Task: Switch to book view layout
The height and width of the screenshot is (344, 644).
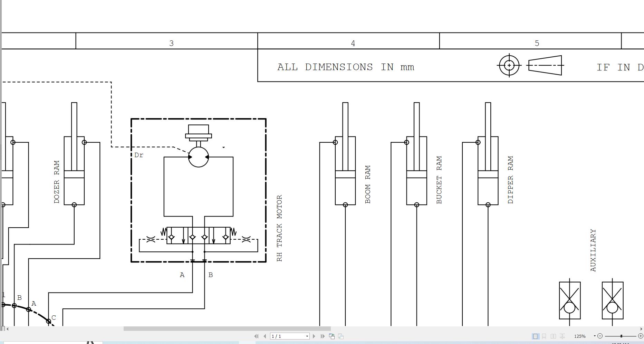Action: point(562,336)
